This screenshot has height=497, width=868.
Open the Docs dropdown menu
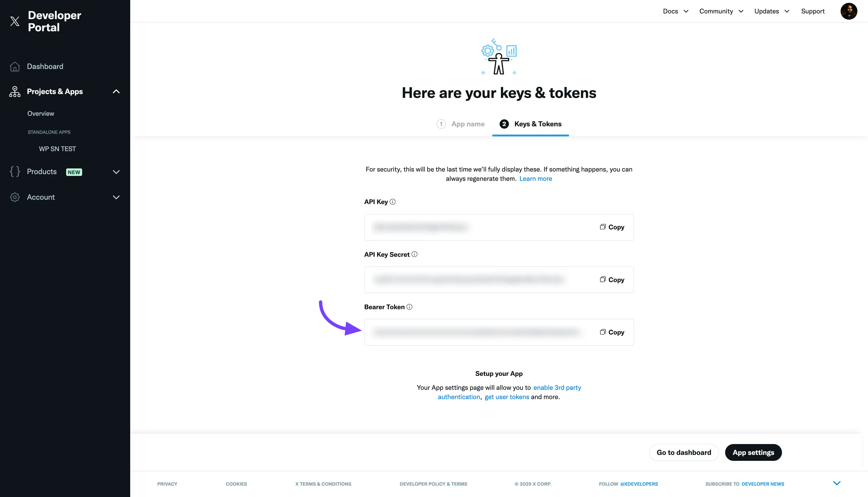click(675, 11)
